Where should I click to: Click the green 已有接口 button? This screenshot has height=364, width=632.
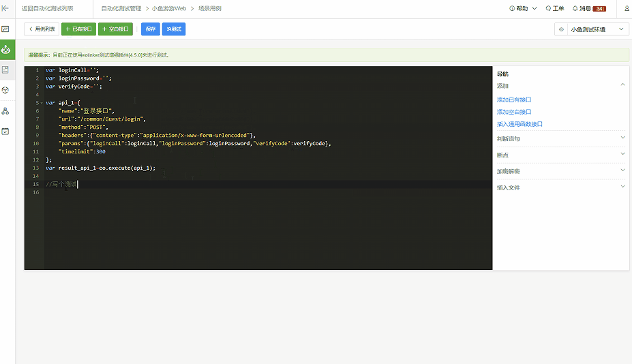78,29
